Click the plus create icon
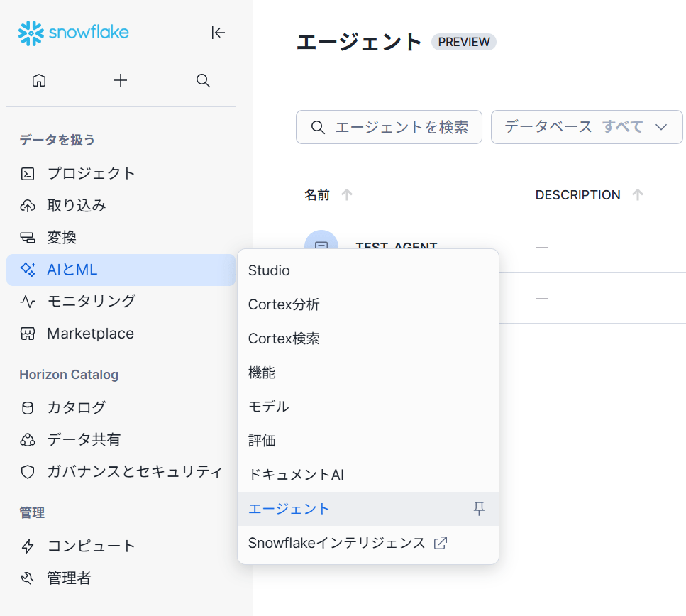Viewport: 686px width, 616px height. point(121,80)
